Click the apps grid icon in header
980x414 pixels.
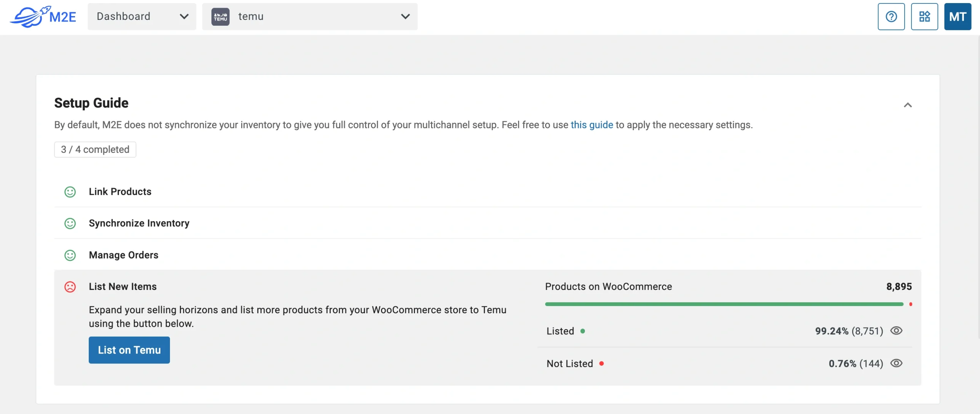pos(924,16)
